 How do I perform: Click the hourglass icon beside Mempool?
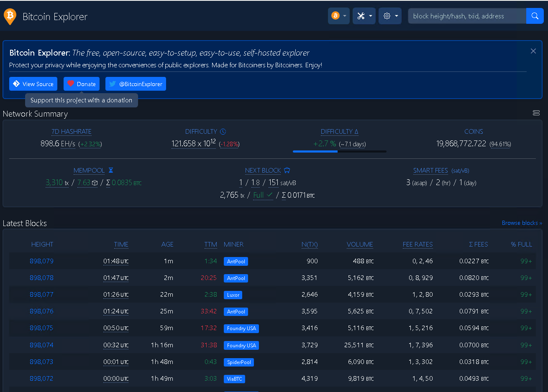[111, 171]
